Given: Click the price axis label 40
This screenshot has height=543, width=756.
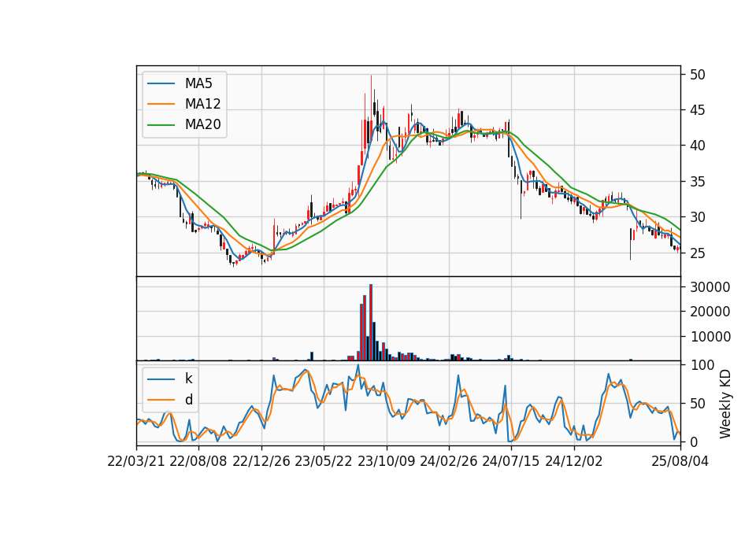Looking at the screenshot, I should pyautogui.click(x=697, y=146).
